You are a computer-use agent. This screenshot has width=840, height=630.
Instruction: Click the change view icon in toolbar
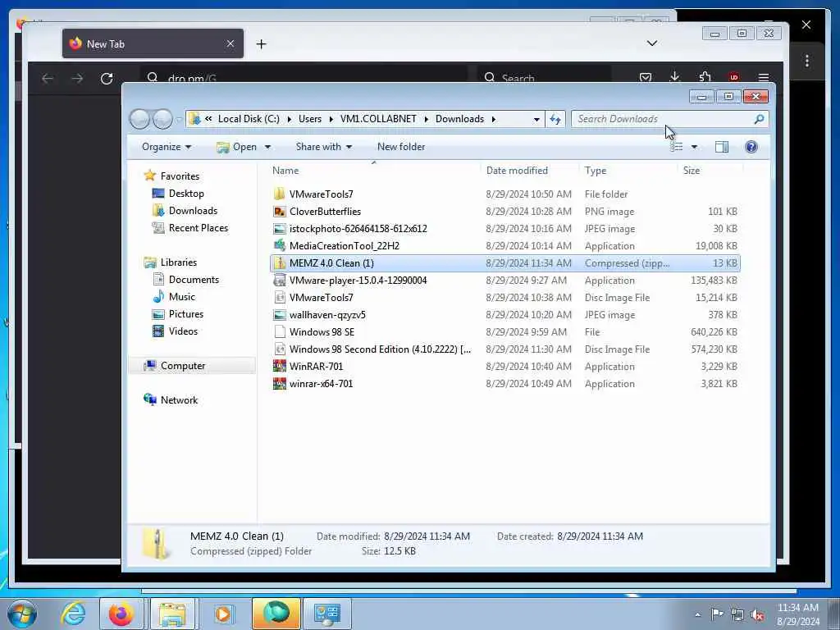(677, 147)
